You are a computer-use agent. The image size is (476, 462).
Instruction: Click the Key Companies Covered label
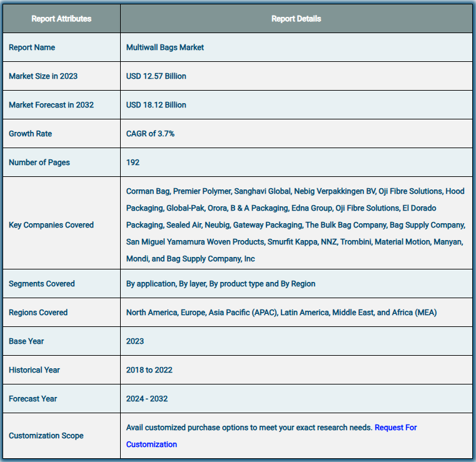click(x=51, y=225)
